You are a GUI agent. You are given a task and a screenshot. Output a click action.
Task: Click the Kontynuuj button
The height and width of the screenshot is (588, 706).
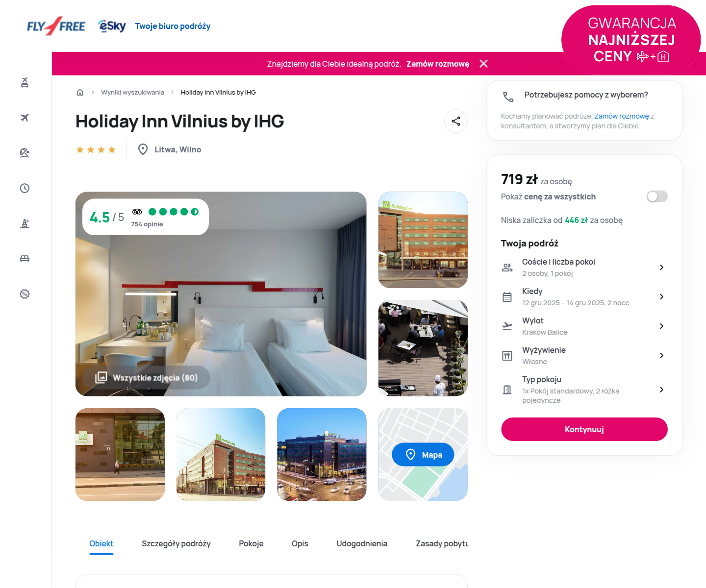coord(584,429)
